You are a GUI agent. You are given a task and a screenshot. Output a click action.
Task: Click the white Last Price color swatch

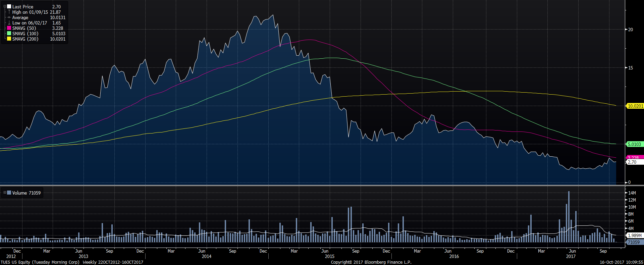tap(9, 7)
